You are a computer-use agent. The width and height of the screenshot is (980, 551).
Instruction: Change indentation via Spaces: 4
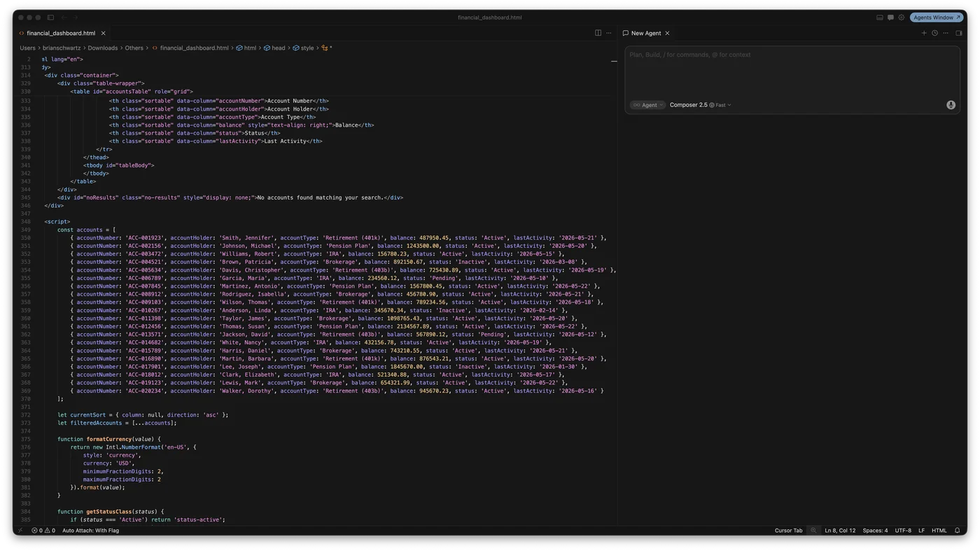pyautogui.click(x=875, y=531)
